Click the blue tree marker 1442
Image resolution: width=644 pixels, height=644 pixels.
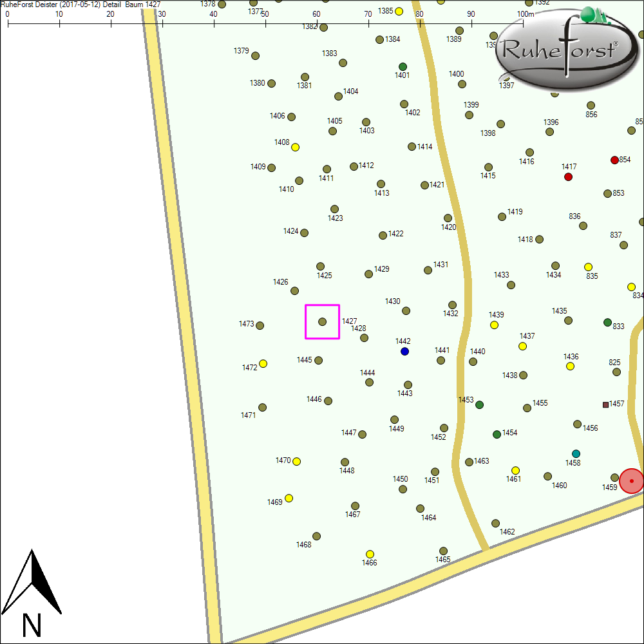[x=404, y=351]
